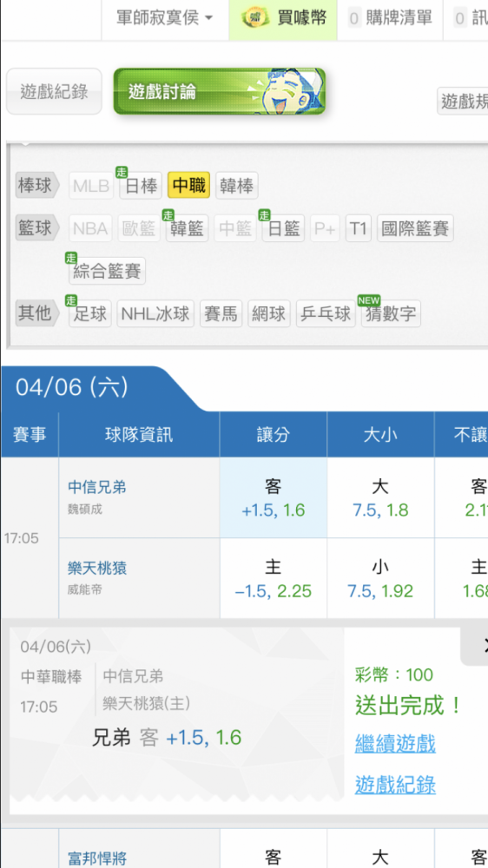Choose the 韓籃 basketball league
The width and height of the screenshot is (488, 868).
click(x=188, y=228)
